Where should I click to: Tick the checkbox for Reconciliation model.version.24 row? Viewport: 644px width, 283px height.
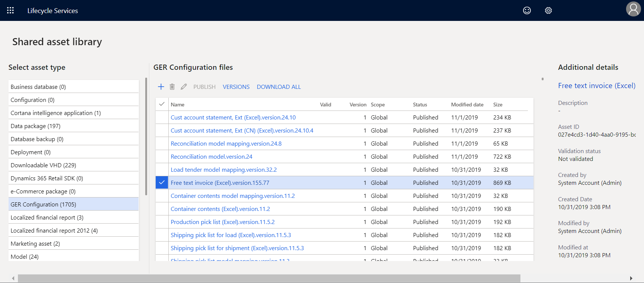coord(162,156)
